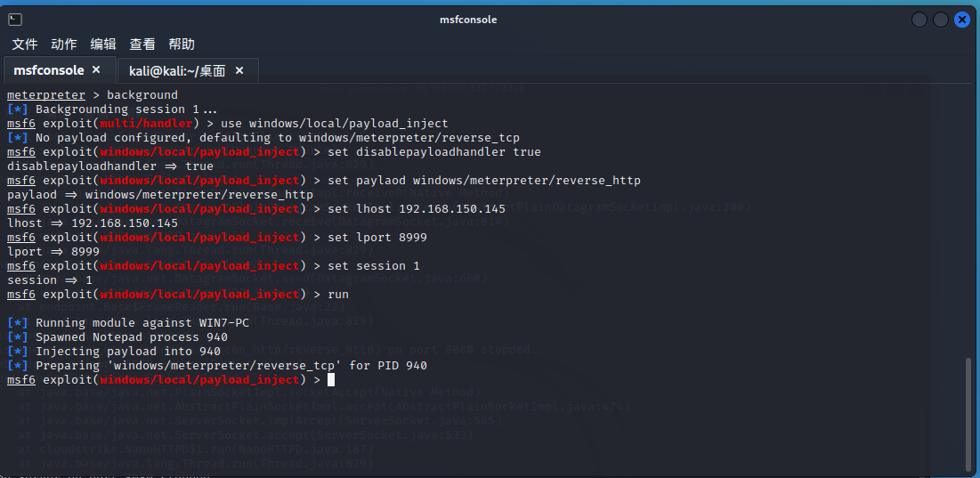Click 'lport ⇒ 8999' output line
The height and width of the screenshot is (478, 980).
pyautogui.click(x=53, y=252)
